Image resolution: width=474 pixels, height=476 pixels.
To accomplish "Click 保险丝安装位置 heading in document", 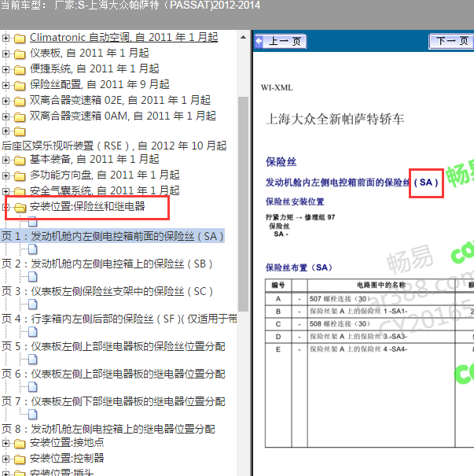I will pyautogui.click(x=295, y=201).
